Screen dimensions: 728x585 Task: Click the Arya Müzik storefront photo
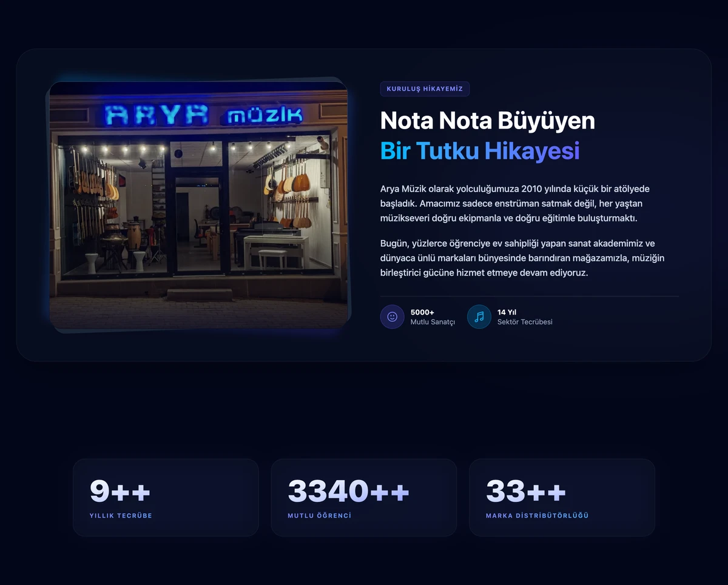(199, 205)
